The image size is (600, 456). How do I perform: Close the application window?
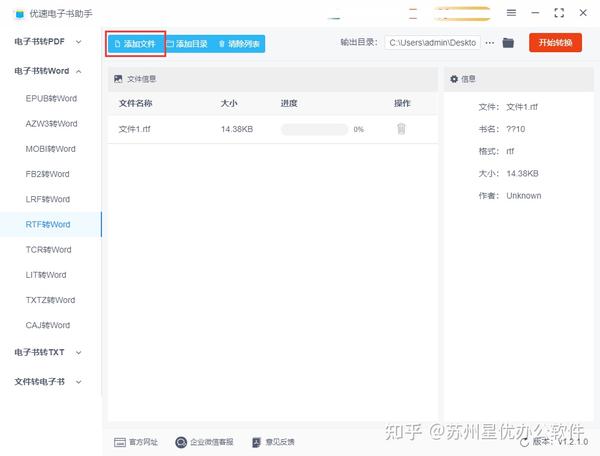coord(583,13)
